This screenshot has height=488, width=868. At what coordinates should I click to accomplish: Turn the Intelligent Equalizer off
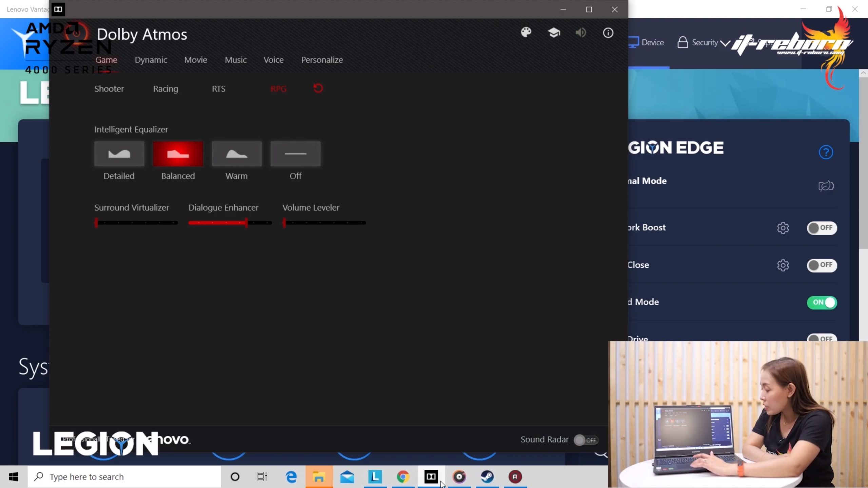(295, 154)
